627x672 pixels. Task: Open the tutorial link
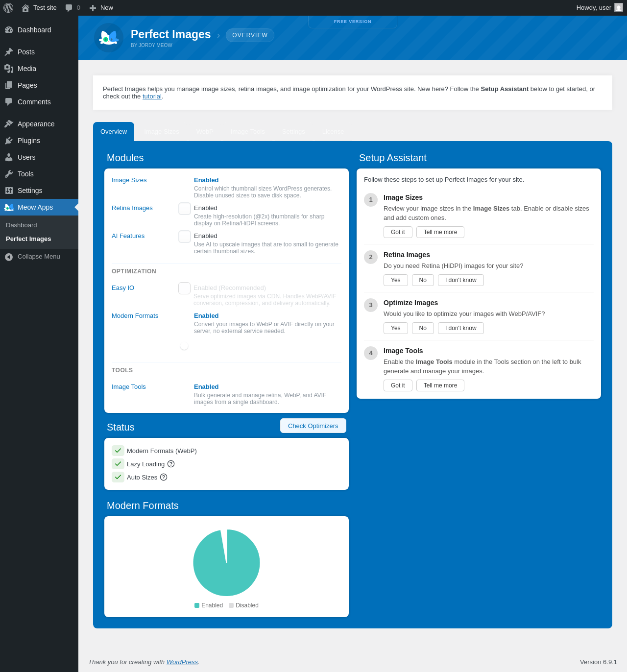[152, 96]
